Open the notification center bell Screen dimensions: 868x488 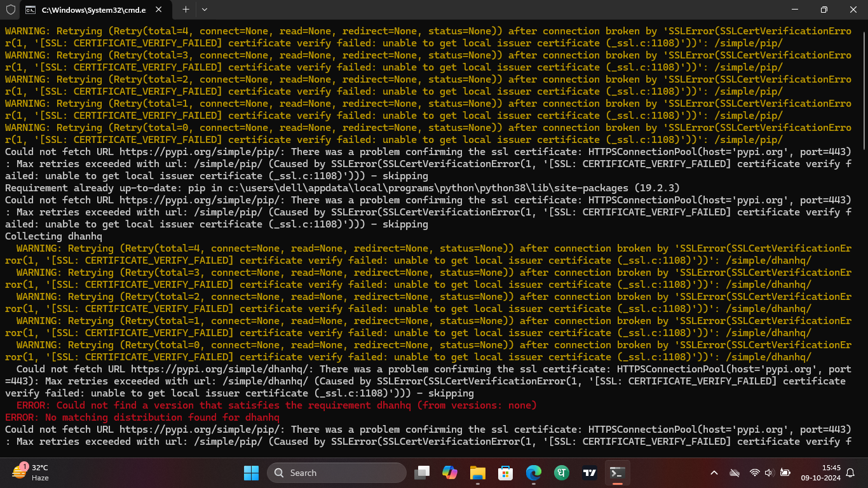(850, 473)
